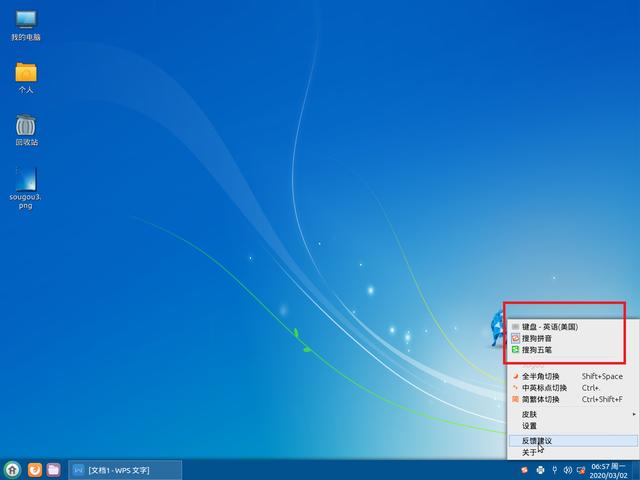Expand the 皮肤 submenu
Image resolution: width=640 pixels, height=480 pixels.
click(573, 414)
